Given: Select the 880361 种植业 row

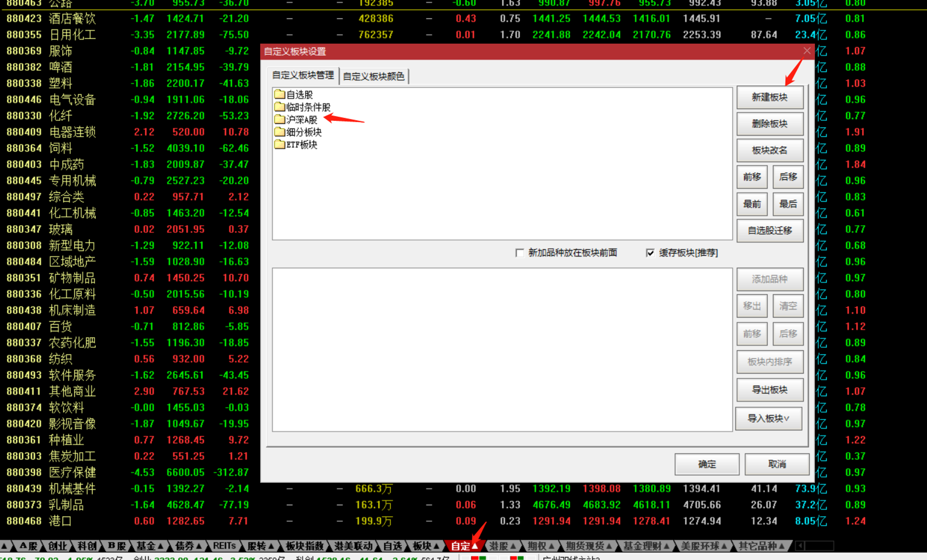Looking at the screenshot, I should pos(130,440).
